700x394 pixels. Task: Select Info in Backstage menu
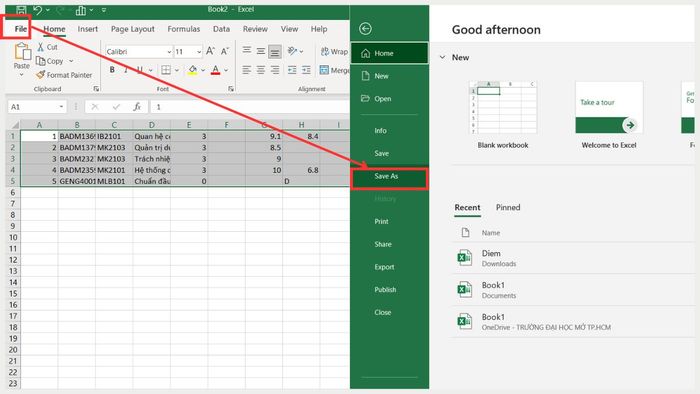[389, 130]
